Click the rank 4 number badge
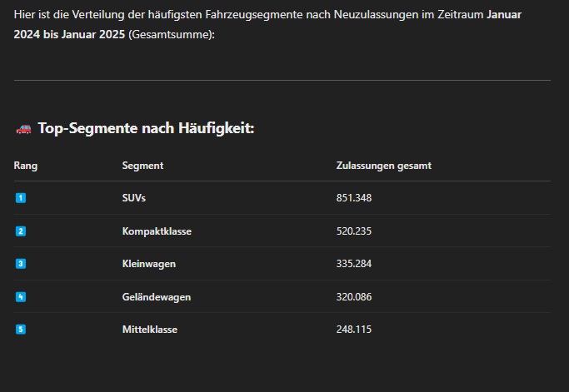 pyautogui.click(x=21, y=297)
